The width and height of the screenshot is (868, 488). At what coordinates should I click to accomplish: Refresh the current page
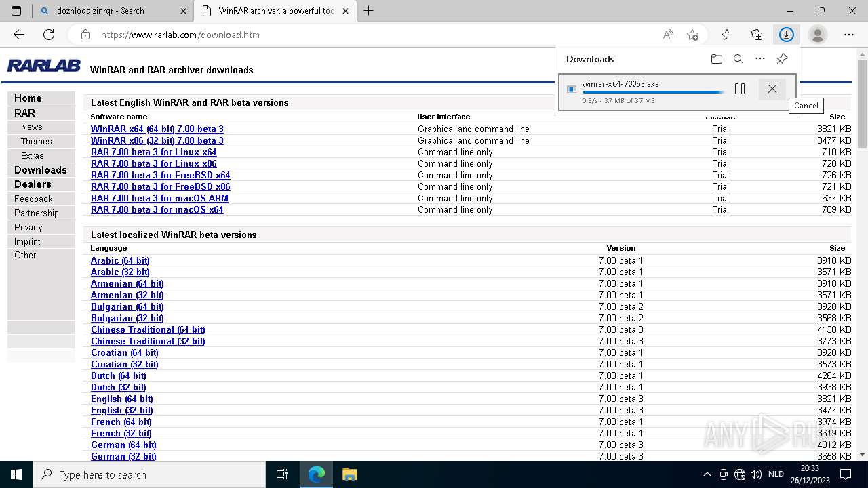click(49, 35)
